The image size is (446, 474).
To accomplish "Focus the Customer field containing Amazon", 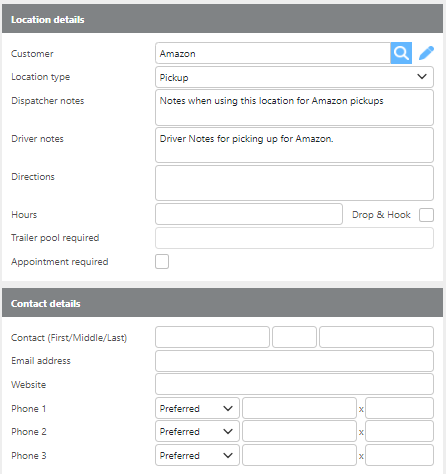I will [x=273, y=53].
